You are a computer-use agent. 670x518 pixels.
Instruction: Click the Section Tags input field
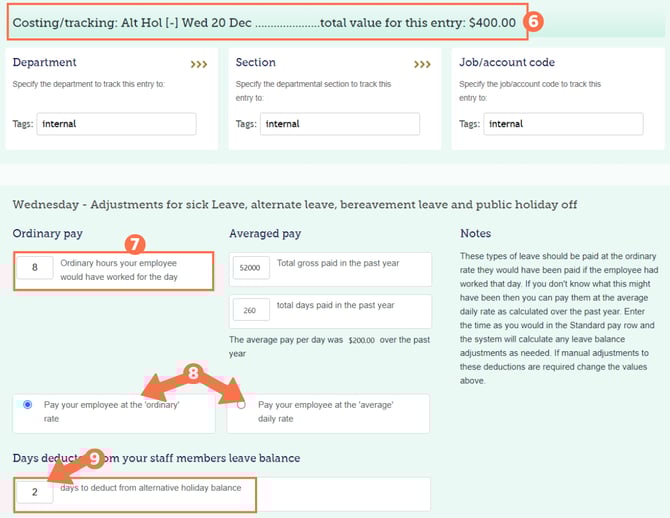[x=340, y=124]
